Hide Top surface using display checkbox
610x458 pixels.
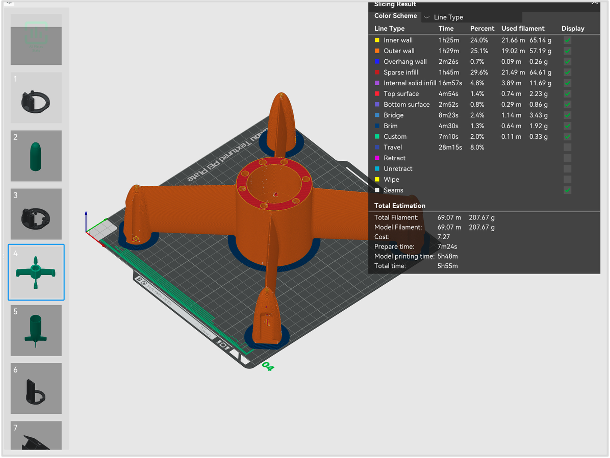568,94
